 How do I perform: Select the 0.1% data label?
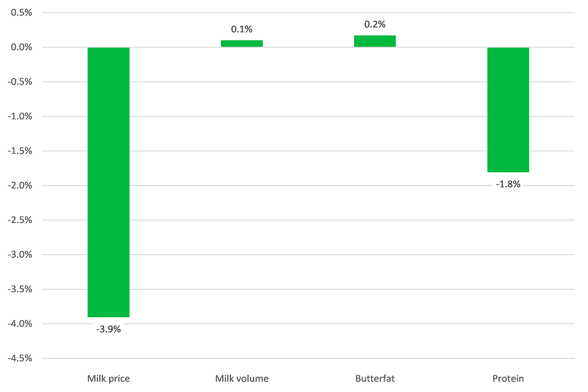(x=241, y=29)
